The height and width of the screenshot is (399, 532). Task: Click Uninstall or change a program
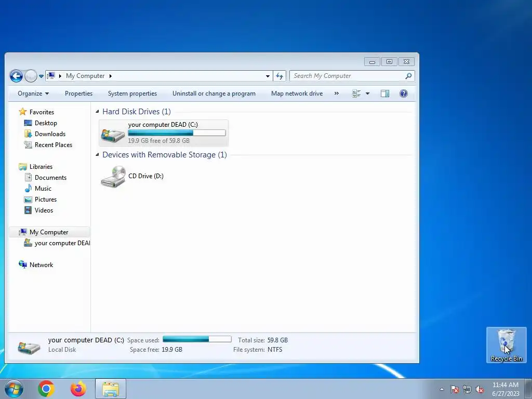tap(214, 94)
